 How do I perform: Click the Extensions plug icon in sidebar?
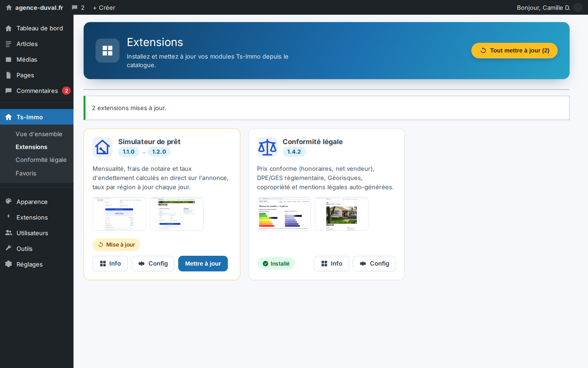click(9, 217)
